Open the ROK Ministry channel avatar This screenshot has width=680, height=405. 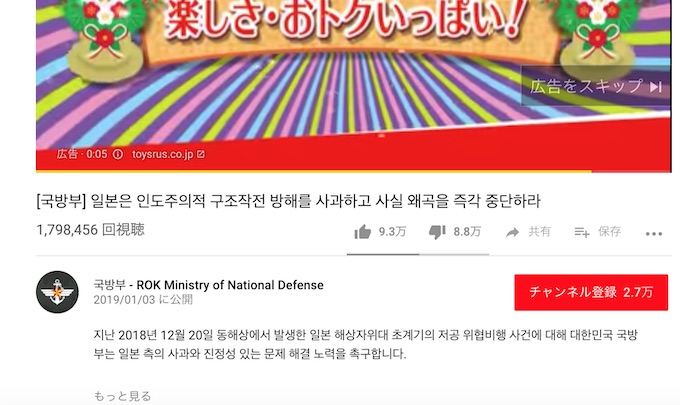click(x=57, y=292)
